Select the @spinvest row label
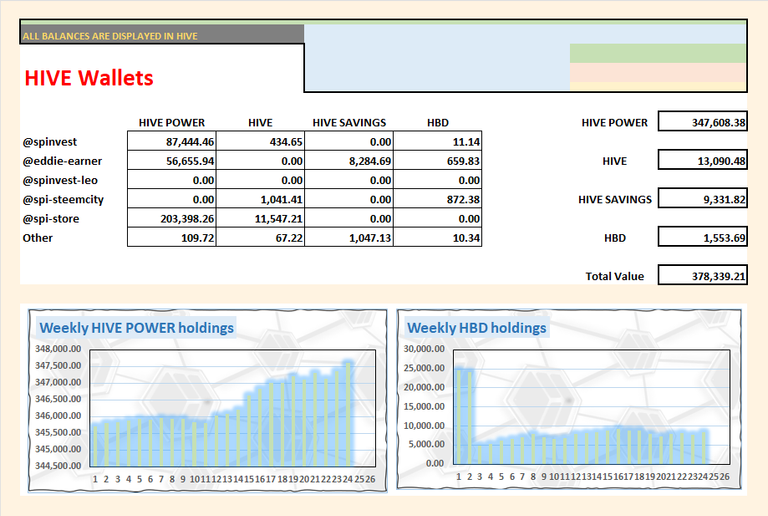The height and width of the screenshot is (516, 768). (x=49, y=142)
